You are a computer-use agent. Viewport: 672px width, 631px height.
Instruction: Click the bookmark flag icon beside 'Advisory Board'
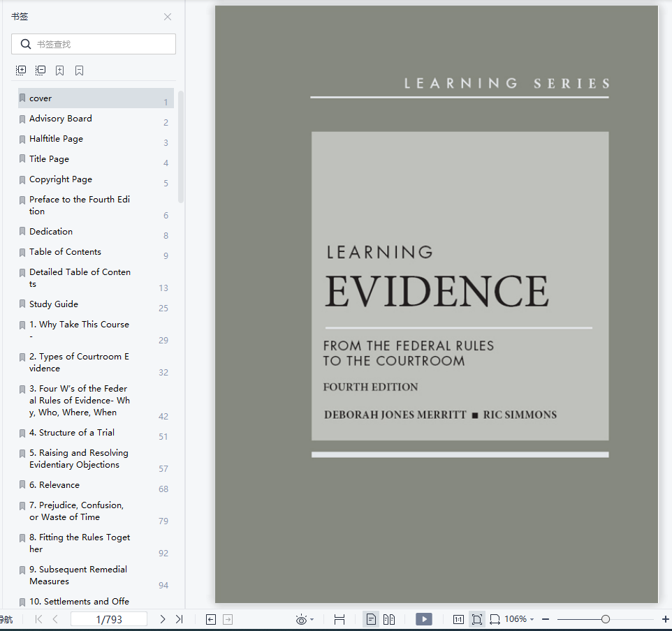(22, 119)
